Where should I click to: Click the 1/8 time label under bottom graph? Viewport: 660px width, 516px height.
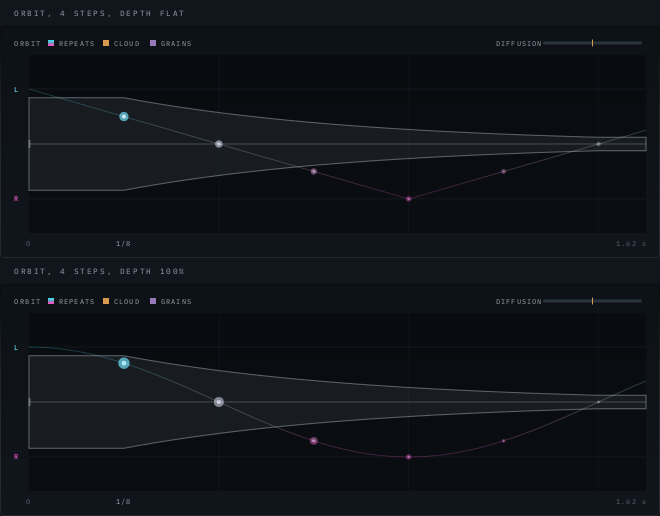tap(123, 501)
